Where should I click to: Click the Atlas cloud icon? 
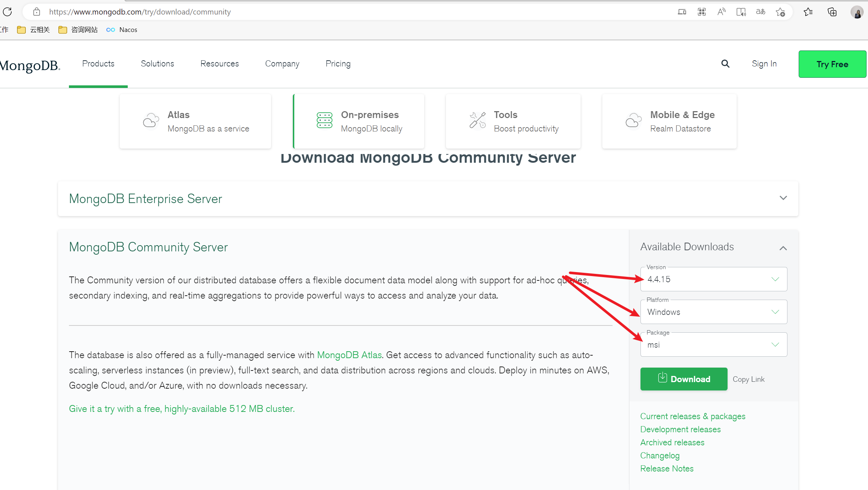pos(151,121)
